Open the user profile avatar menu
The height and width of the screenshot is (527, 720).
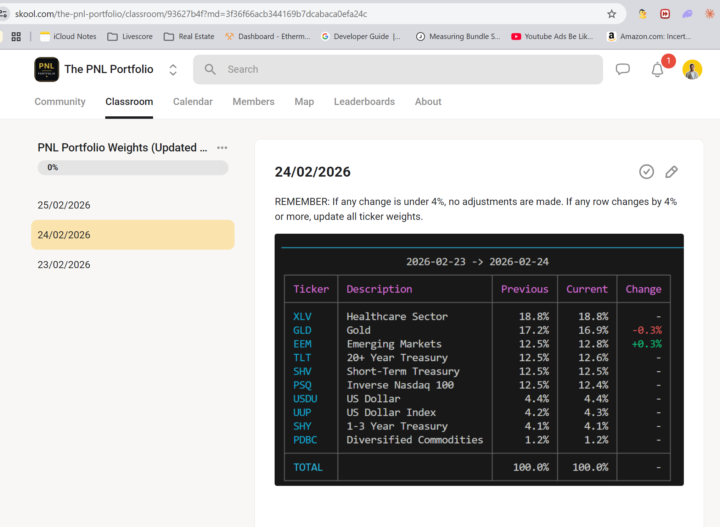pos(692,69)
